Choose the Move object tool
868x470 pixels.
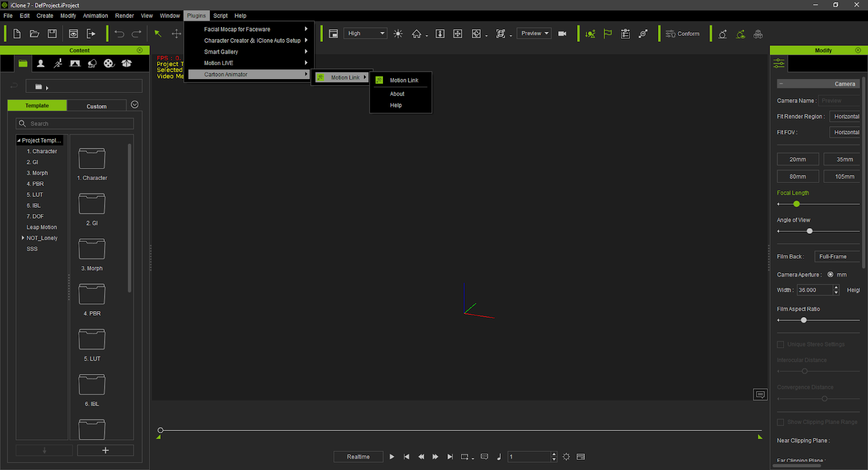[176, 34]
